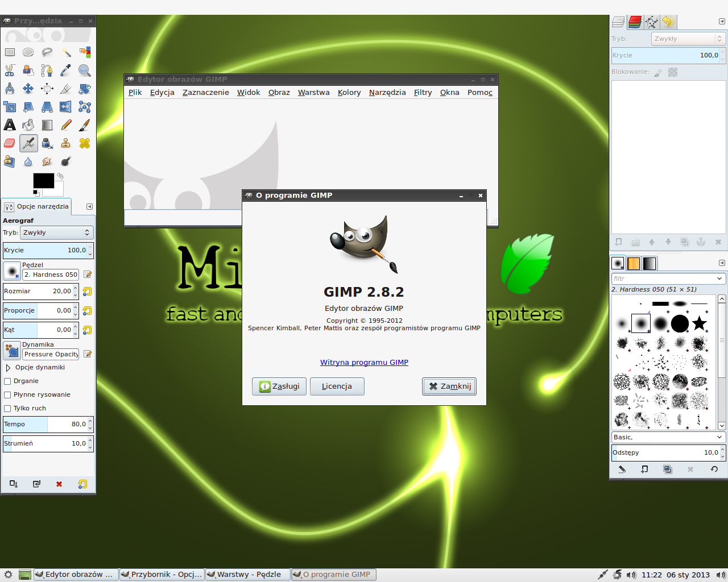Viewport: 728px width, 582px height.
Task: Toggle Płynne rysowanie checkbox
Action: 7,395
